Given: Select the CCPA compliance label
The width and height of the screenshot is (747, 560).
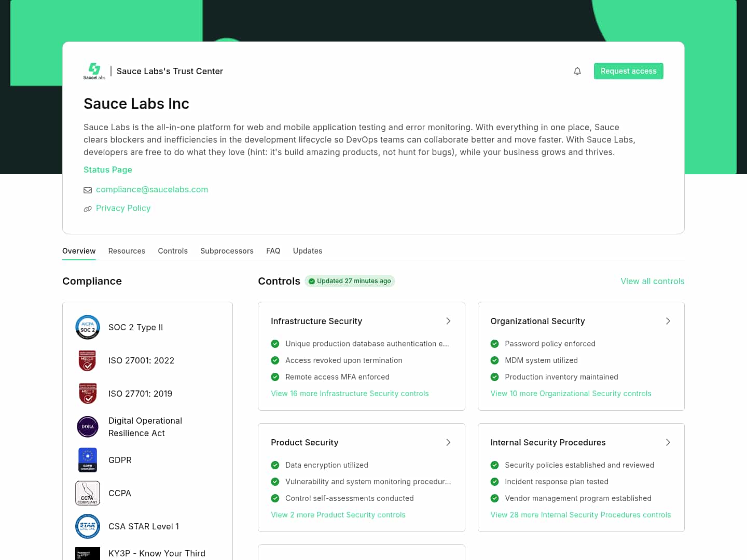Looking at the screenshot, I should click(120, 493).
